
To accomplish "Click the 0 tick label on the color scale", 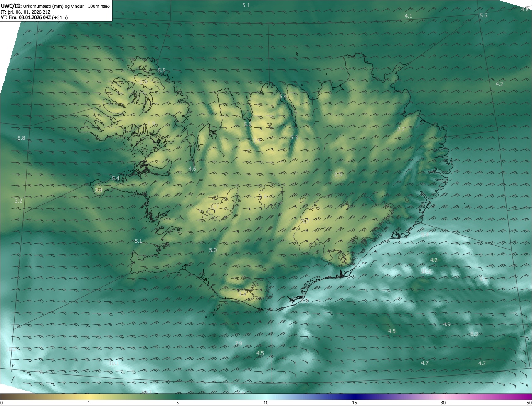I will click(x=2, y=403).
